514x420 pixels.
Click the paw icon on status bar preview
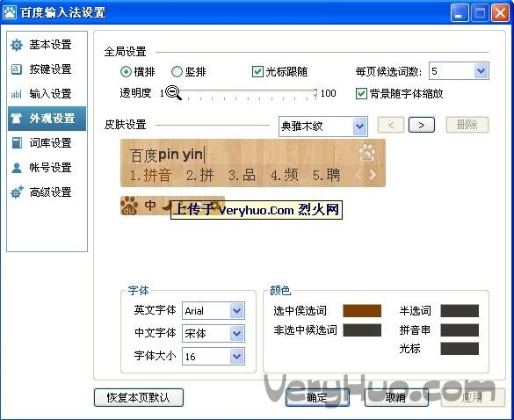(129, 206)
